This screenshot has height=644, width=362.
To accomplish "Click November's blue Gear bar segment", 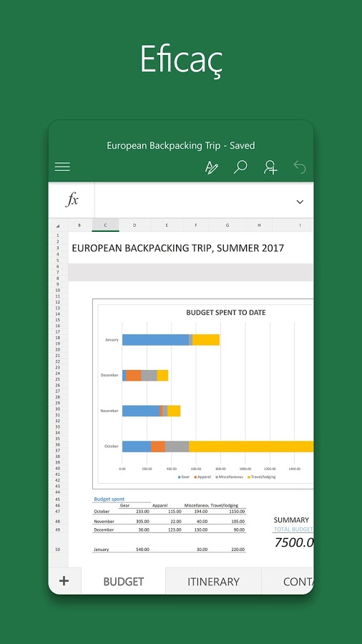I will pos(141,411).
